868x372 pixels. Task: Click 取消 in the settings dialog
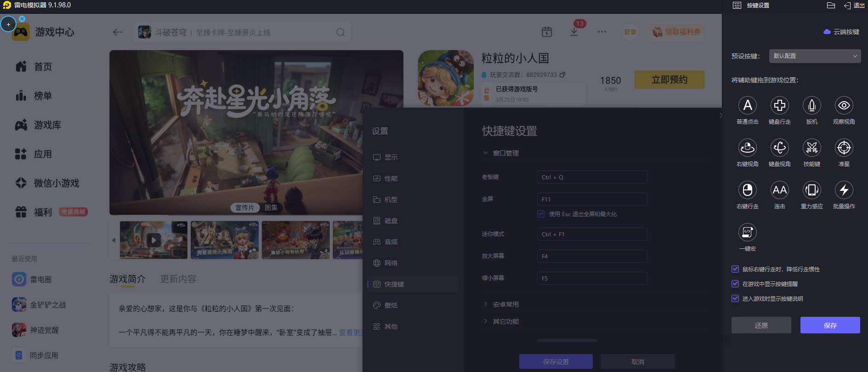[x=638, y=361]
